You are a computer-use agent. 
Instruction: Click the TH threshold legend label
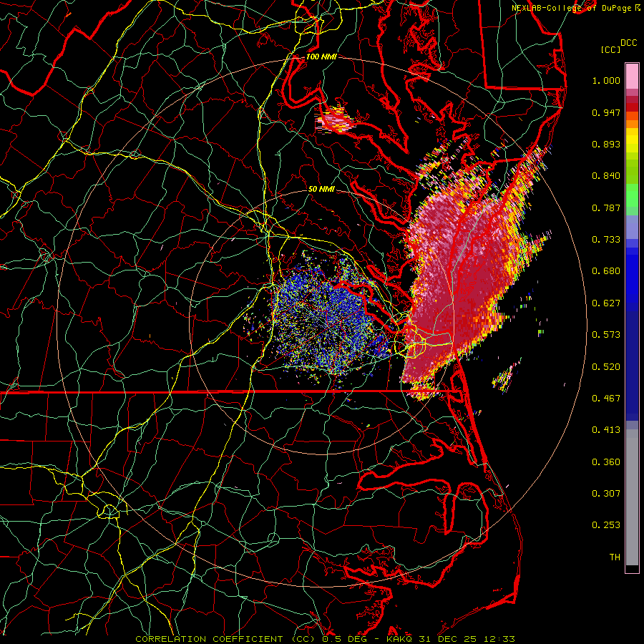pos(615,557)
